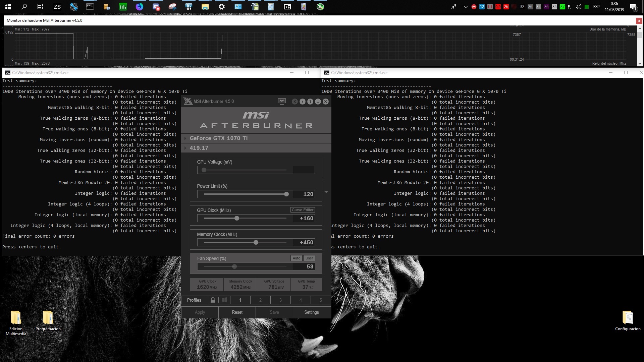
Task: Open the volume speaker tray icon
Action: pos(579,6)
